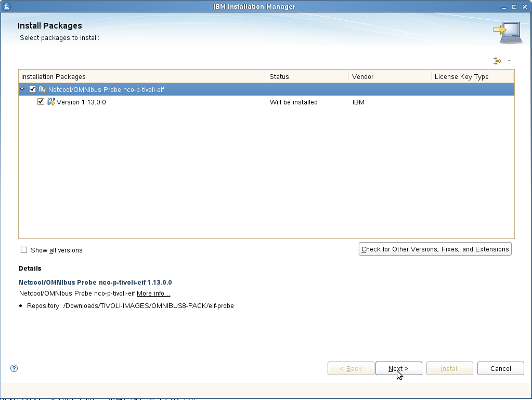Click Check for Other Versions, Fixes, and Extensions

click(x=435, y=249)
